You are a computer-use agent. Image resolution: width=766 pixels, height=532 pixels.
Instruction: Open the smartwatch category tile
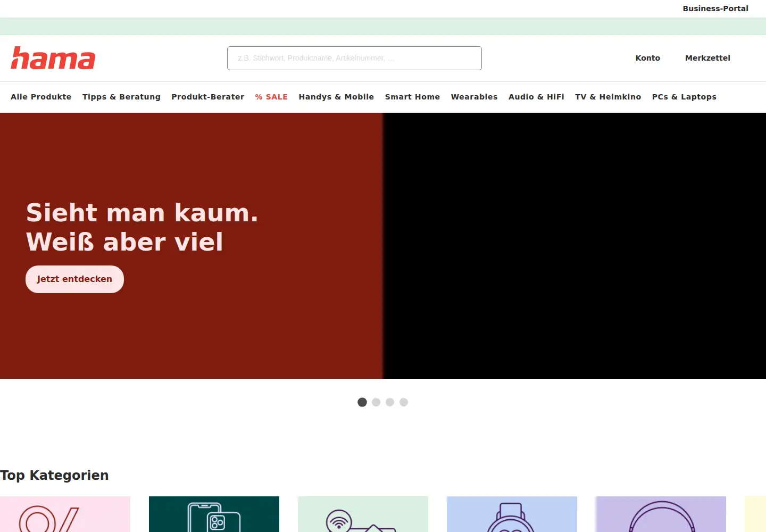coord(512,514)
